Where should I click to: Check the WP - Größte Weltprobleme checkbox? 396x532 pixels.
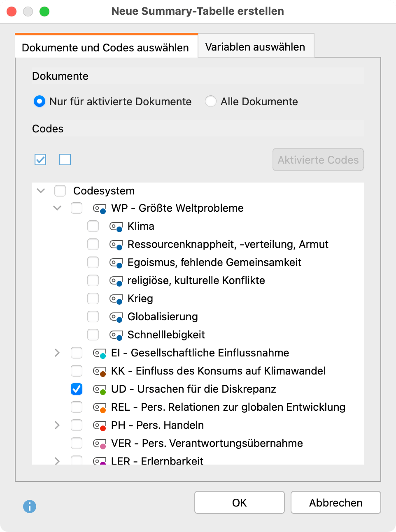pos(77,208)
